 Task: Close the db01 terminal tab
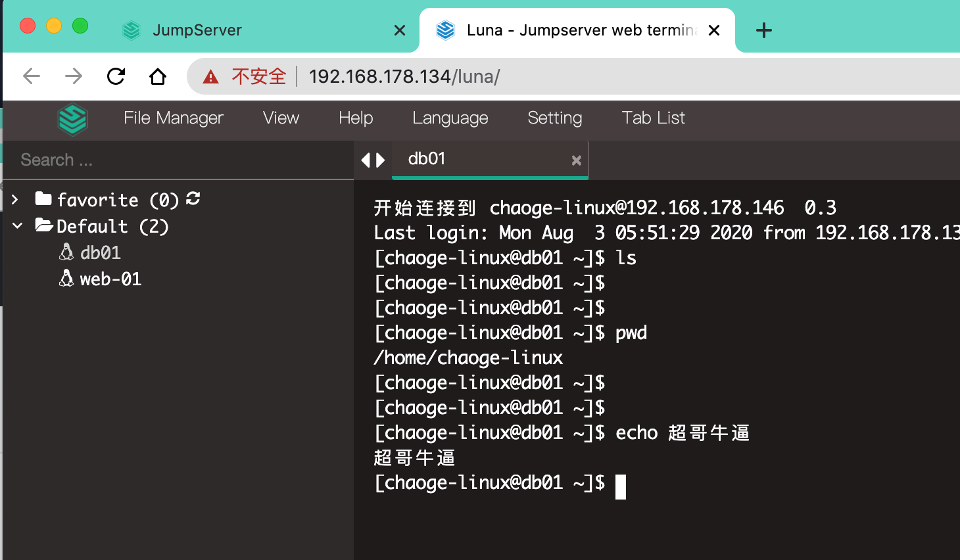(x=576, y=160)
